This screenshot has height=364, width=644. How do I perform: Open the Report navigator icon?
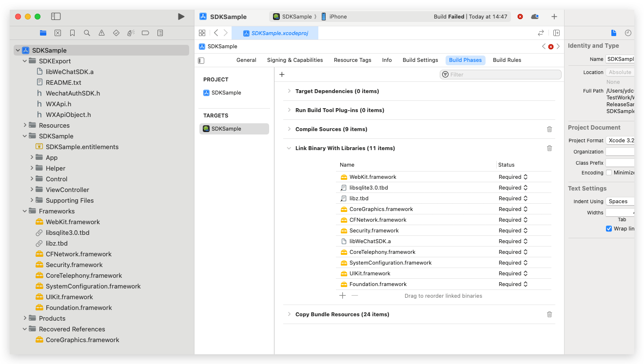[x=160, y=33]
